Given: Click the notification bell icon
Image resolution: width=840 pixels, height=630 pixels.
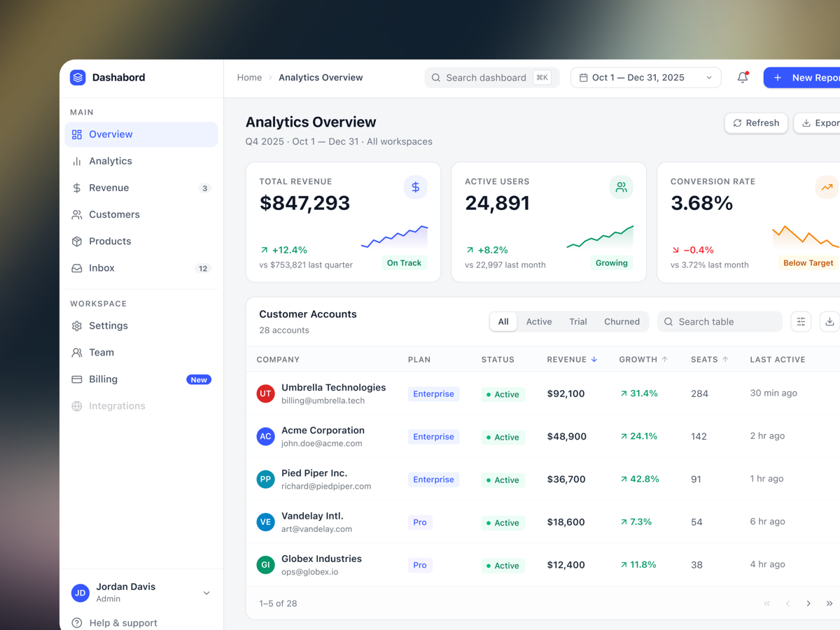Looking at the screenshot, I should (x=743, y=78).
